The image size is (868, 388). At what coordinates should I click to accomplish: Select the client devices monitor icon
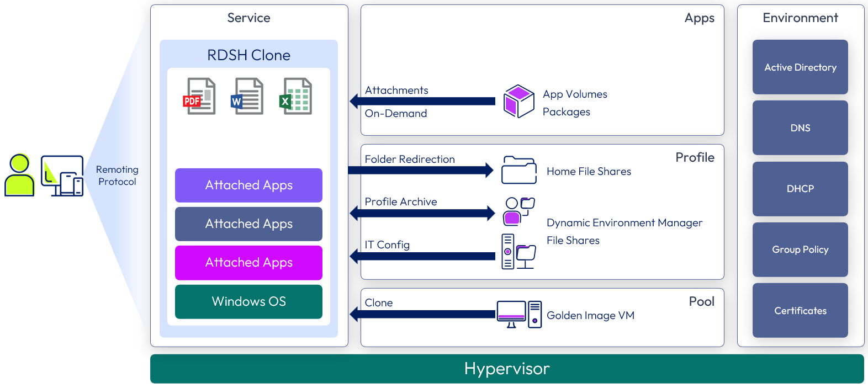pyautogui.click(x=62, y=176)
